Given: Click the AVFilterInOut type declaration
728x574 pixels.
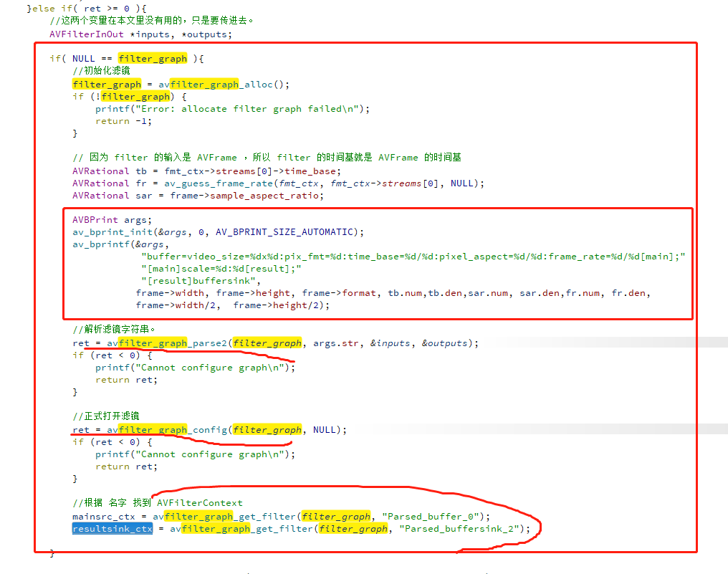Looking at the screenshot, I should (86, 34).
